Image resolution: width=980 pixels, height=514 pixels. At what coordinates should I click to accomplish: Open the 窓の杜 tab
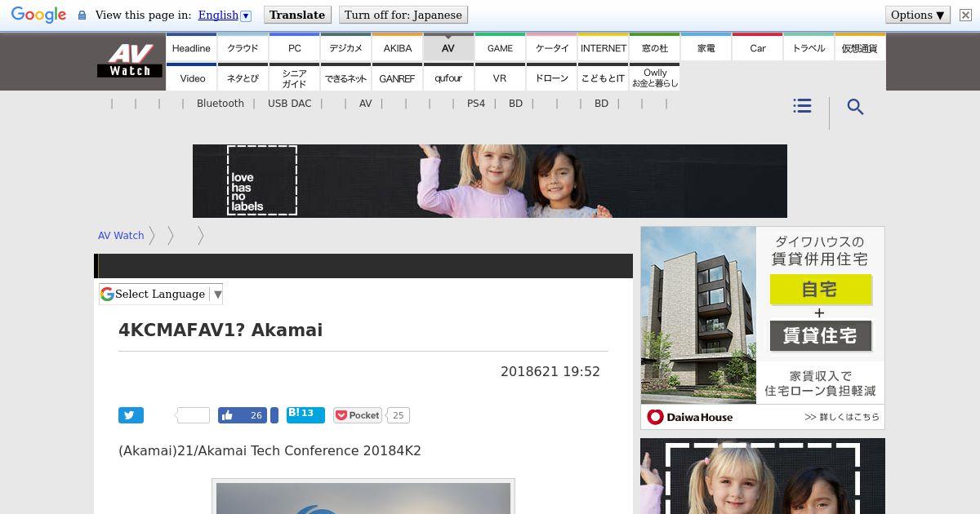(x=654, y=47)
